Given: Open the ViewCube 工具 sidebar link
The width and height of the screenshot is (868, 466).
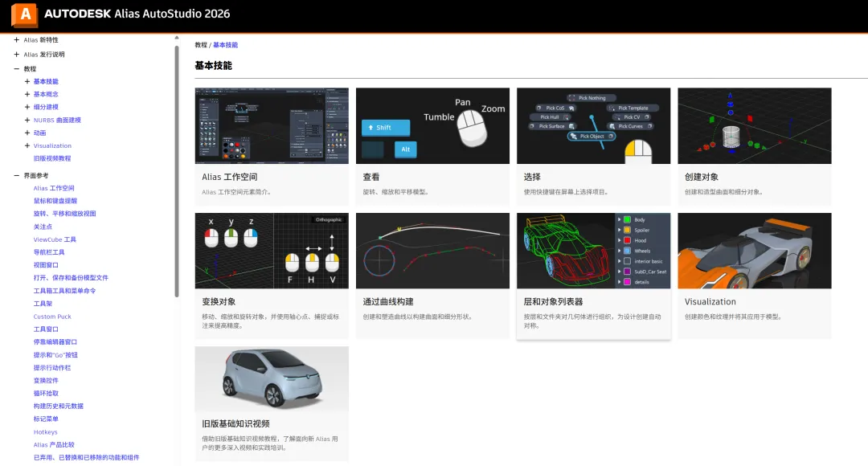Looking at the screenshot, I should pyautogui.click(x=55, y=239).
